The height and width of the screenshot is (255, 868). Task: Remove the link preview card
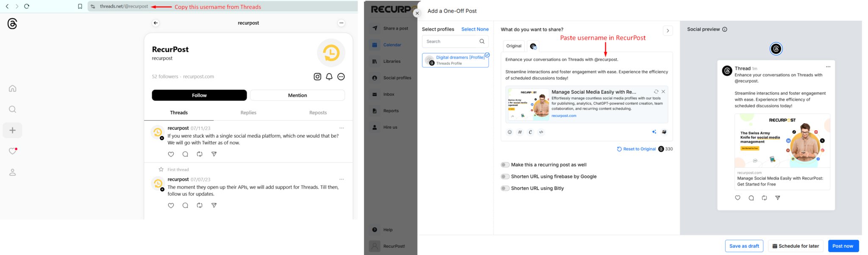pyautogui.click(x=663, y=91)
